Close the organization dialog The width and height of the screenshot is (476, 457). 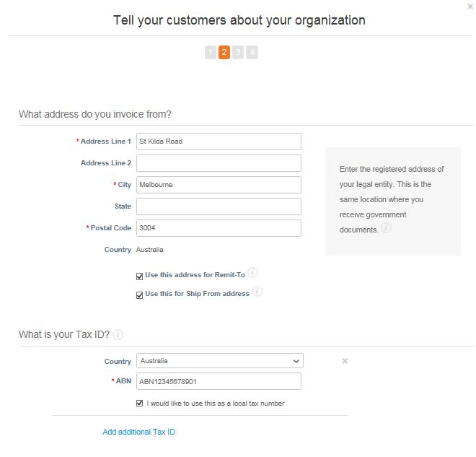tap(470, 6)
